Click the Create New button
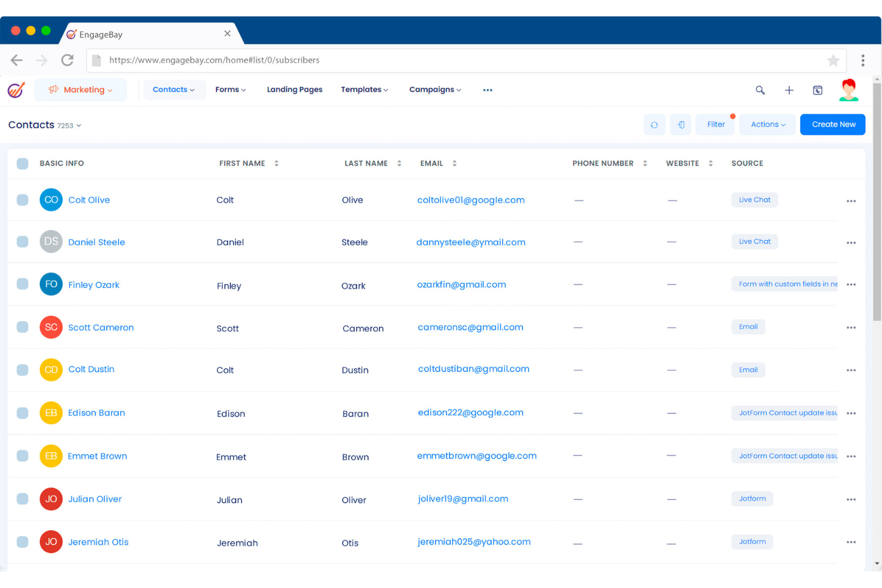This screenshot has width=882, height=588. (833, 124)
